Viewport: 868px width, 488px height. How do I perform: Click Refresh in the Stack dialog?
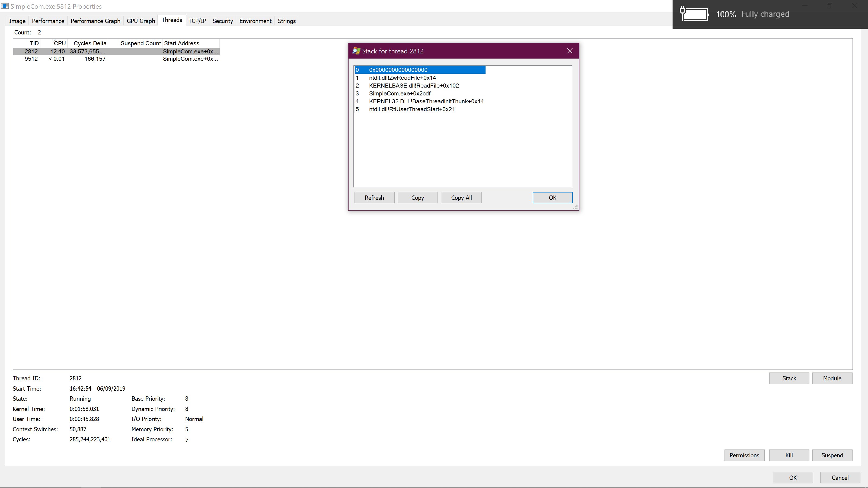(x=374, y=197)
